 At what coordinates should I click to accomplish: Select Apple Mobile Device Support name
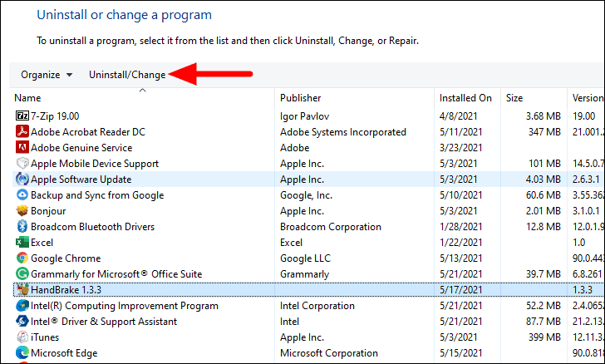(95, 164)
